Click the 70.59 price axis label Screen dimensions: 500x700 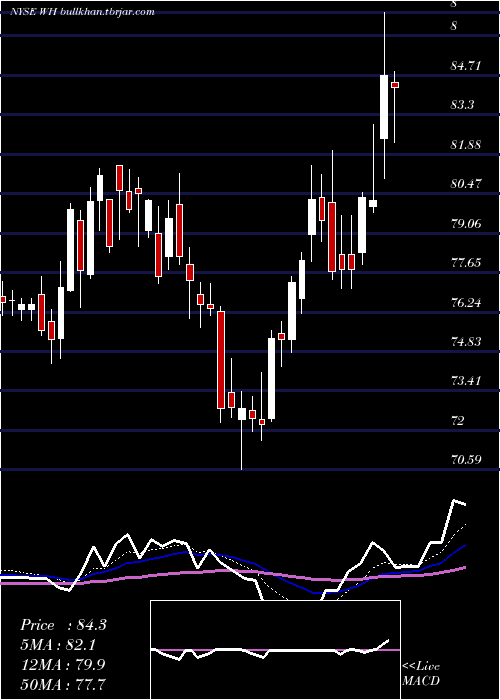point(466,459)
